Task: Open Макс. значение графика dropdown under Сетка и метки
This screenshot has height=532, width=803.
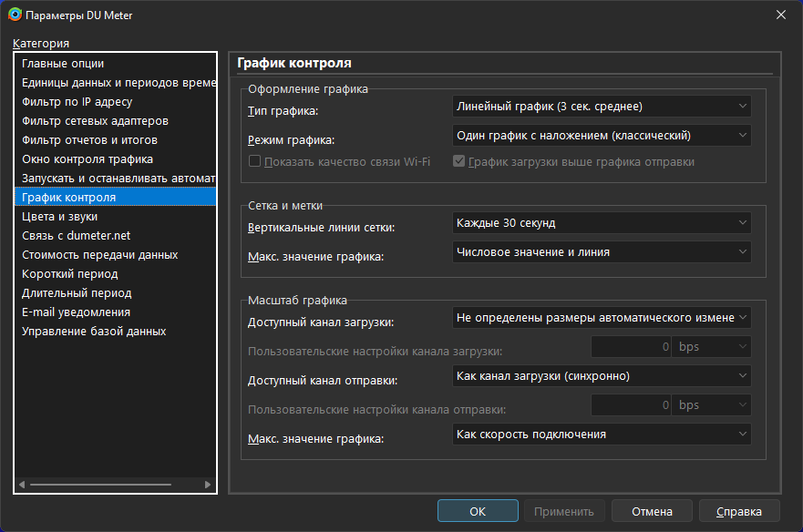Action: [x=602, y=252]
